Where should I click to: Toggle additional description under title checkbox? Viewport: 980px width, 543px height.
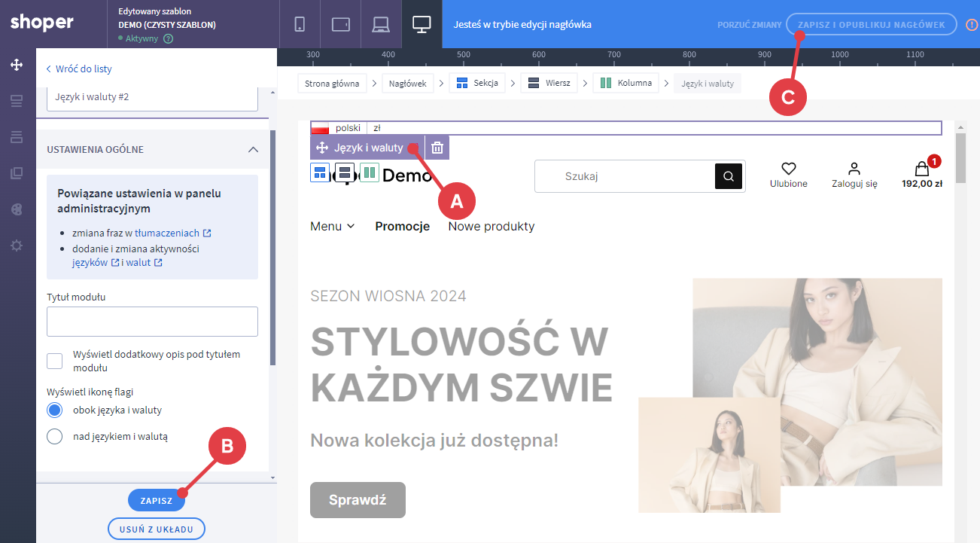point(55,361)
